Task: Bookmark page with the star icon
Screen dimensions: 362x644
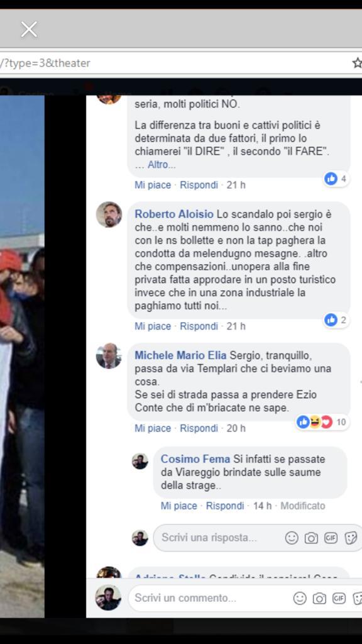Action: click(x=357, y=63)
